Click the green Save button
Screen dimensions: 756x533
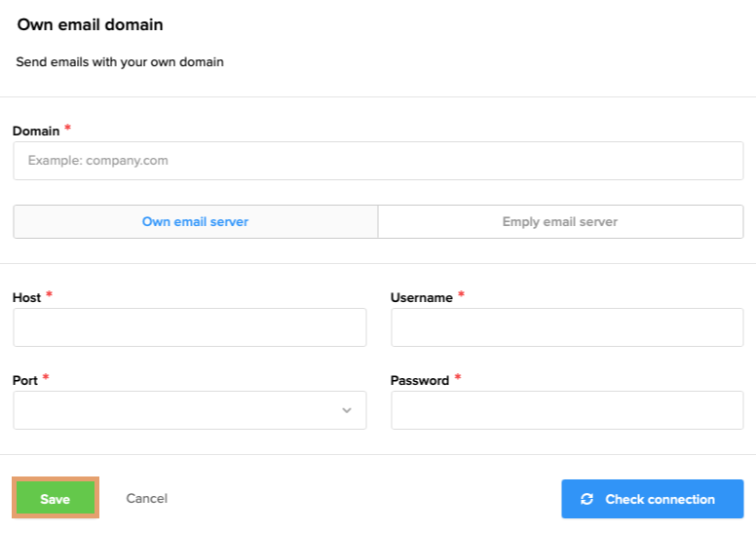pos(56,498)
